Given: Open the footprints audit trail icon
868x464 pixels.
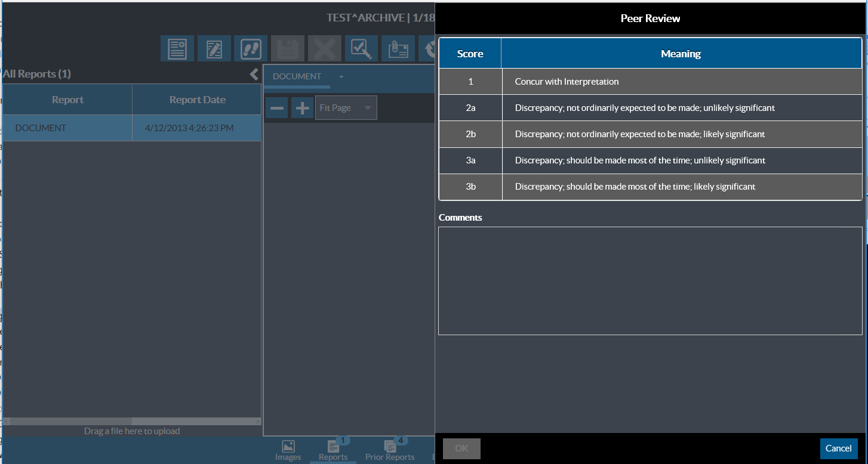Looking at the screenshot, I should click(x=251, y=48).
